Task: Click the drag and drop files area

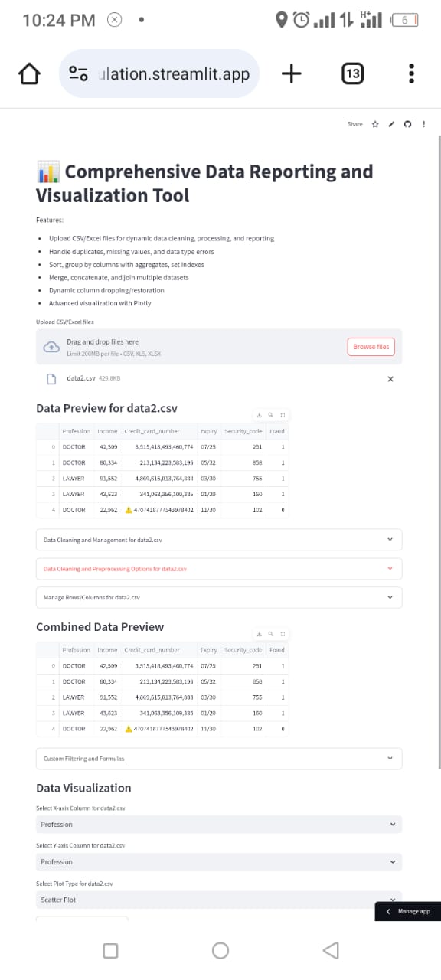Action: coord(219,347)
